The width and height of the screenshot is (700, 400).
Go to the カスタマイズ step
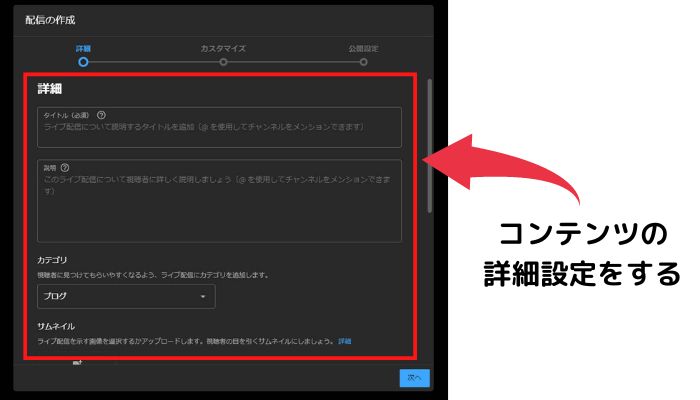pos(223,49)
